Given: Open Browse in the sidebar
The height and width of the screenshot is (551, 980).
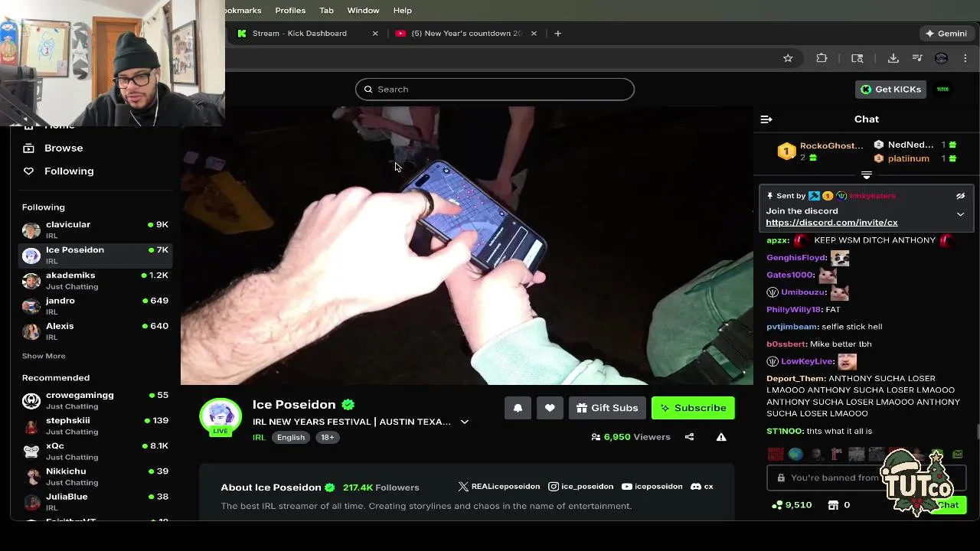Looking at the screenshot, I should tap(64, 148).
